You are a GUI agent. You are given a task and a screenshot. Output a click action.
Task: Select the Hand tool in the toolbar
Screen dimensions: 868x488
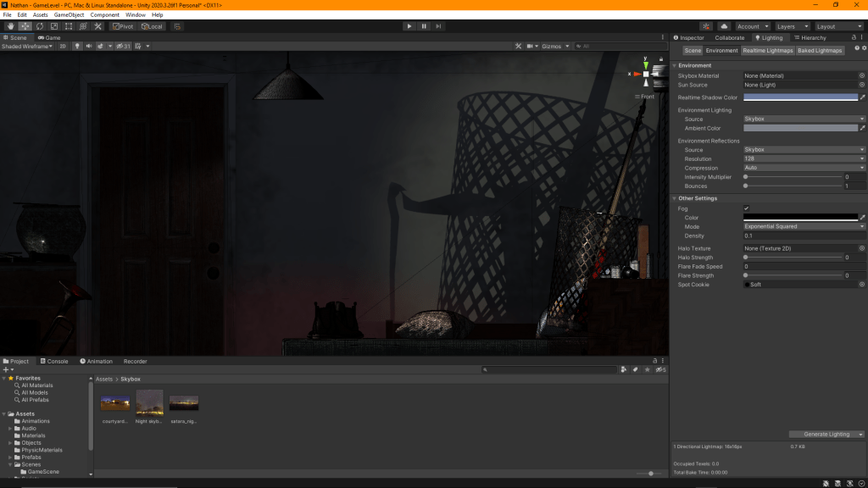(x=11, y=26)
